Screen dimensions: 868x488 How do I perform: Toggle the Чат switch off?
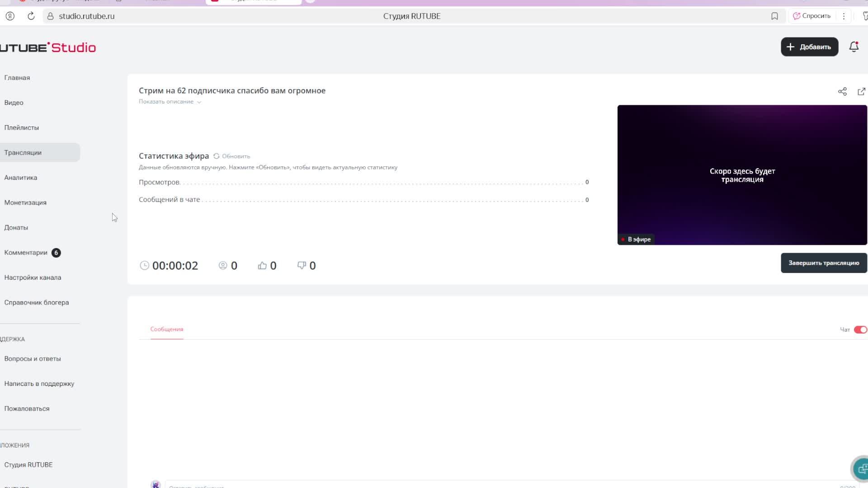(x=860, y=330)
